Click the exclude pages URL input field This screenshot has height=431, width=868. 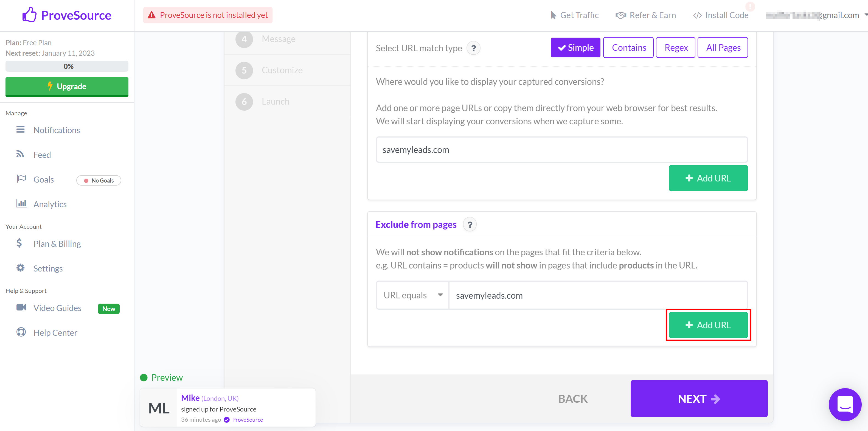pos(598,295)
